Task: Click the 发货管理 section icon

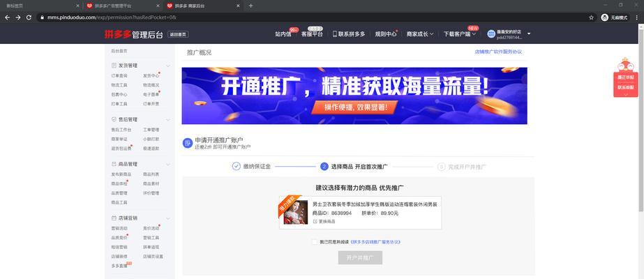Action: pos(114,66)
